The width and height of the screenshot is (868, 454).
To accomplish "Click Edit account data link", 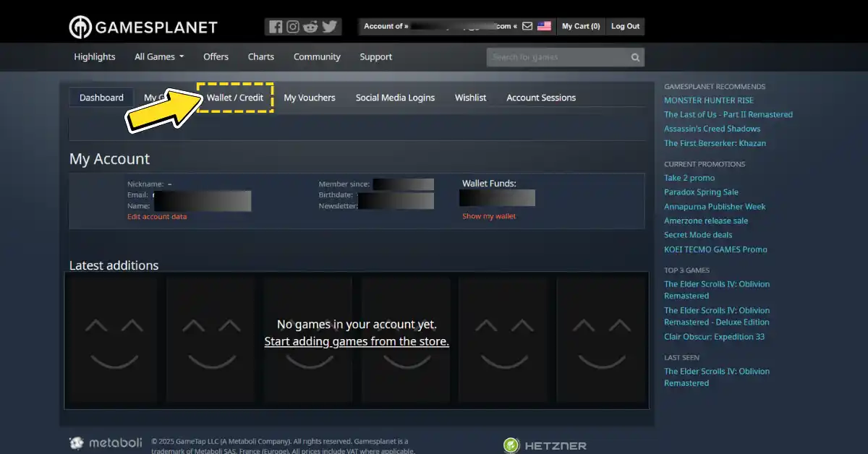I will tap(157, 217).
